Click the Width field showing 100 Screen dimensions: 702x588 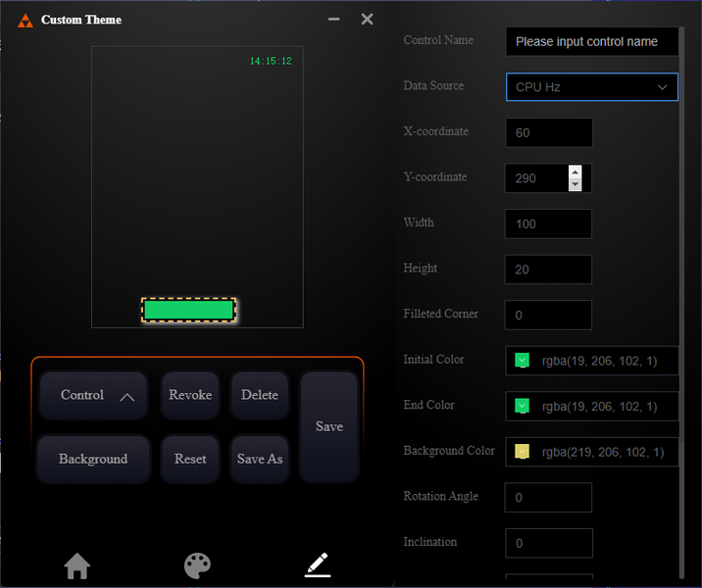point(548,223)
